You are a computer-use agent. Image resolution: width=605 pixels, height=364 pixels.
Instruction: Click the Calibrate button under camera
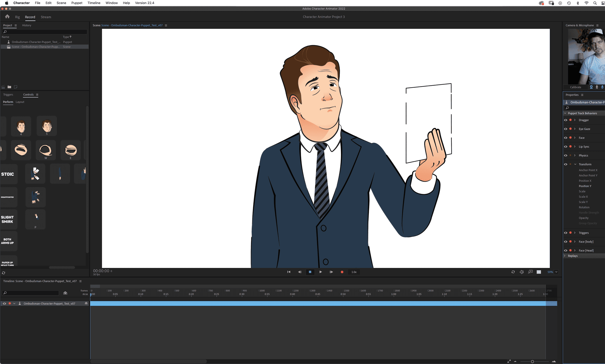click(575, 87)
